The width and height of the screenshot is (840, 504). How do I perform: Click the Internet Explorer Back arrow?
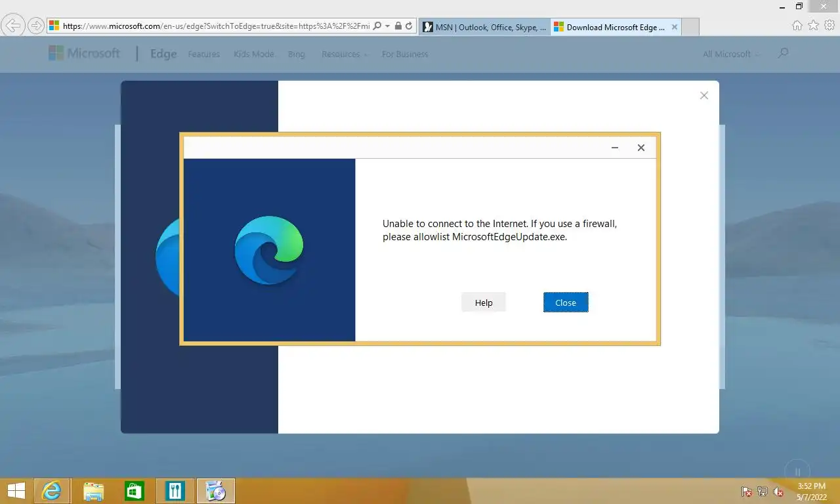pos(13,26)
